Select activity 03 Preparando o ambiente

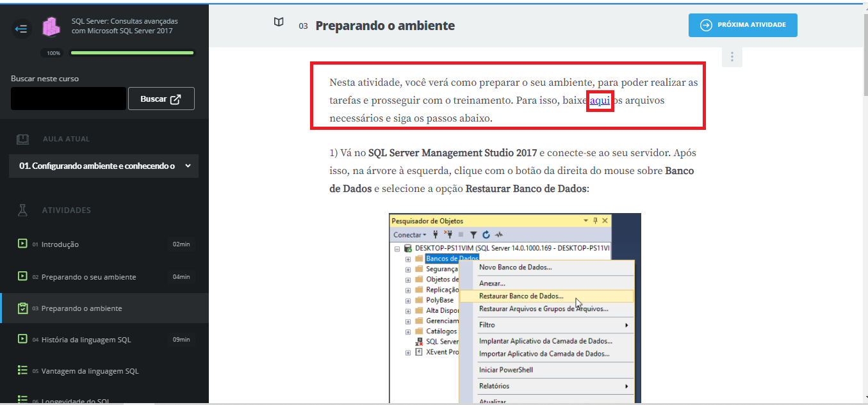(105, 308)
